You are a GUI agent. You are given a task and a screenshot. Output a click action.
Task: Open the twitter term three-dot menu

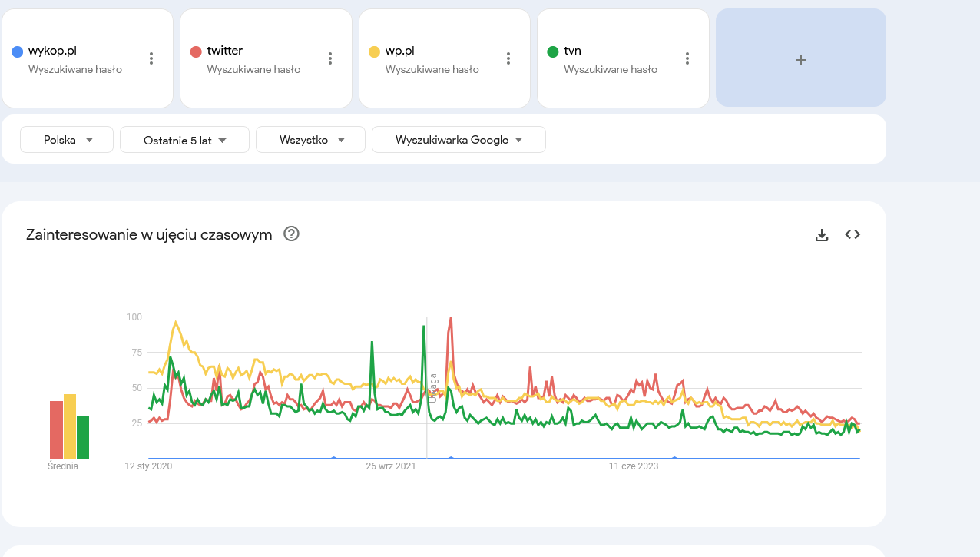tap(329, 58)
